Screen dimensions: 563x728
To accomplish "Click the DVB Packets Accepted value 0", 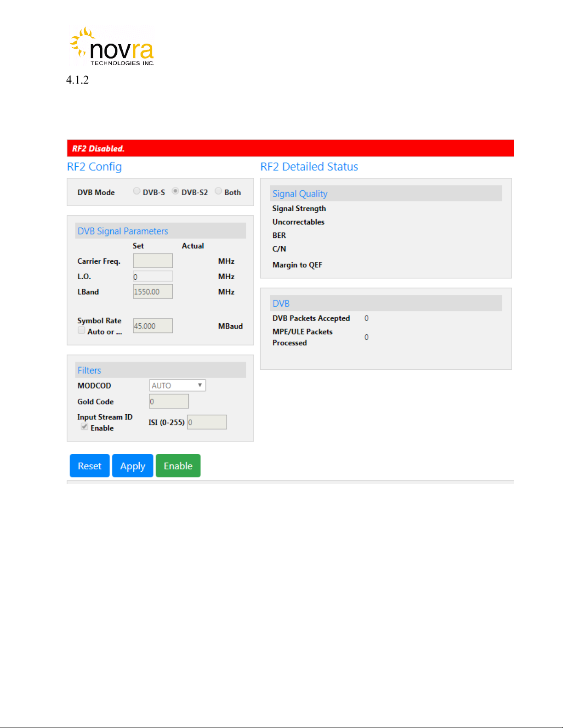I will coord(366,318).
